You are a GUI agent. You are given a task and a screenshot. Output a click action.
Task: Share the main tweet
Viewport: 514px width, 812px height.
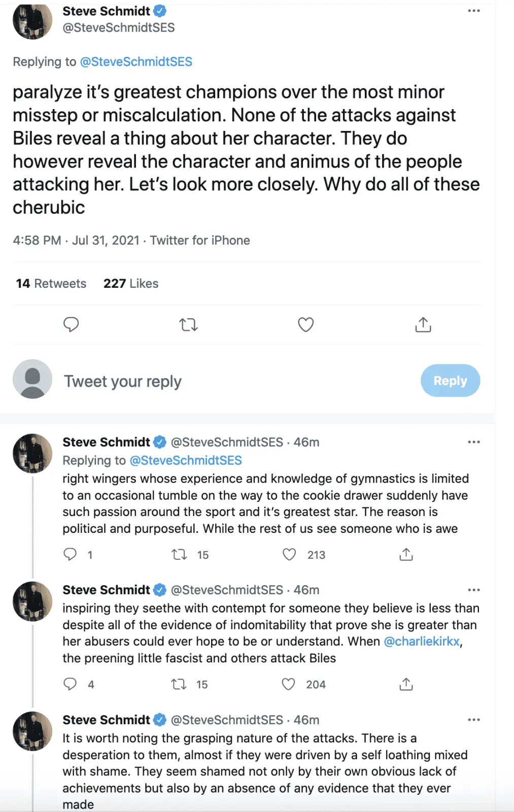point(423,324)
